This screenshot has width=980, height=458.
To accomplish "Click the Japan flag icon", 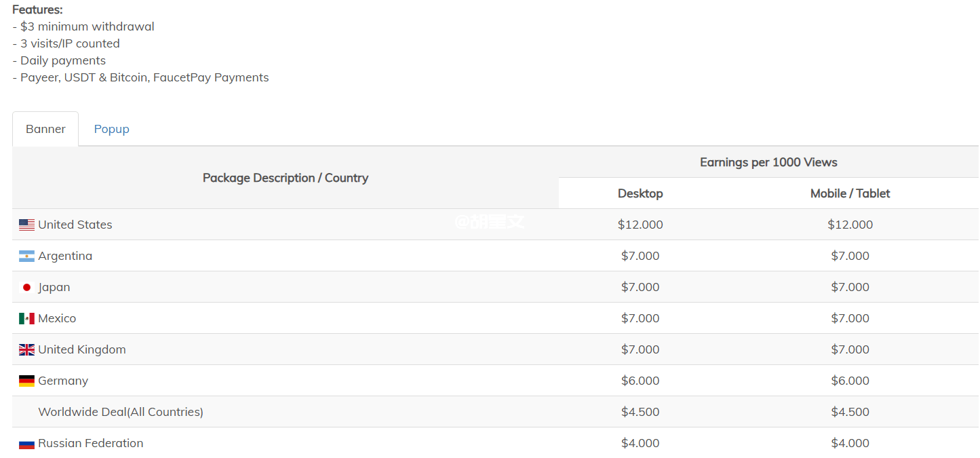I will [x=26, y=287].
